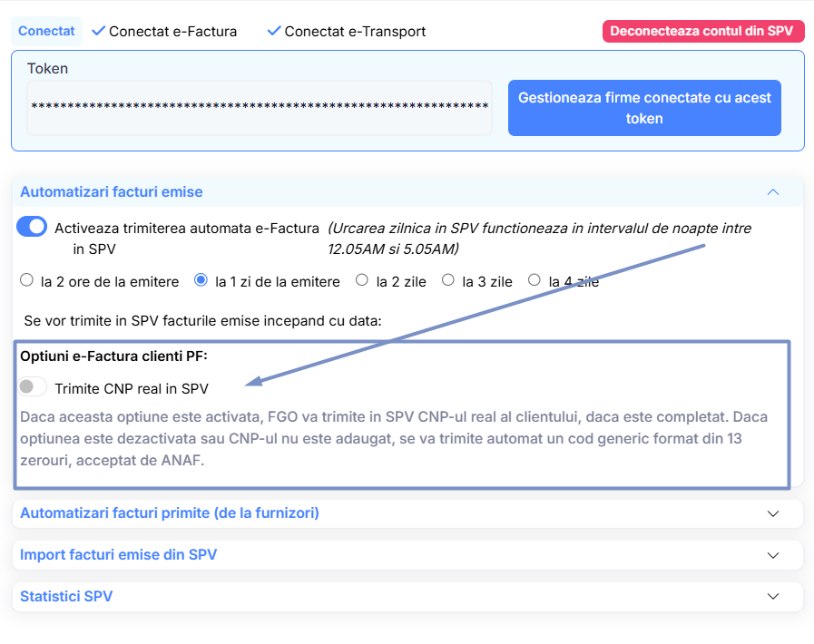The width and height of the screenshot is (814, 644).
Task: Click the Automatizari facturi emise header
Action: click(x=112, y=192)
